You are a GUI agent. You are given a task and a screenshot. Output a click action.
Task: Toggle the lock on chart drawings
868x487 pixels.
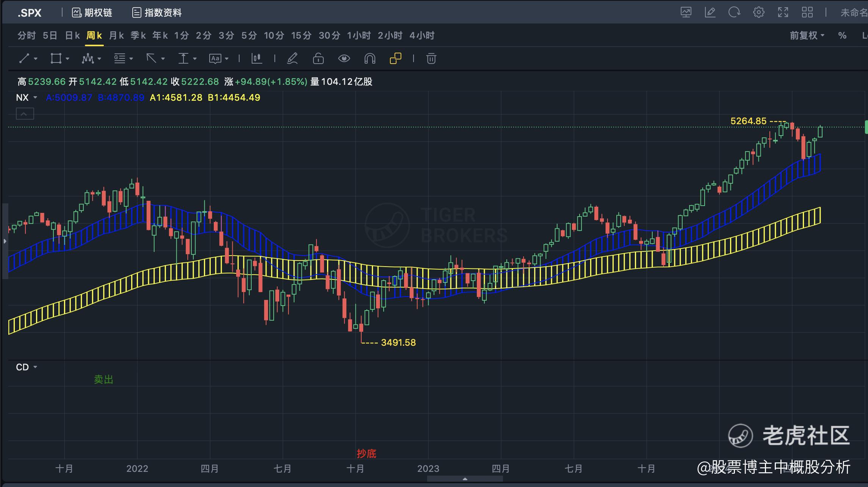[318, 59]
